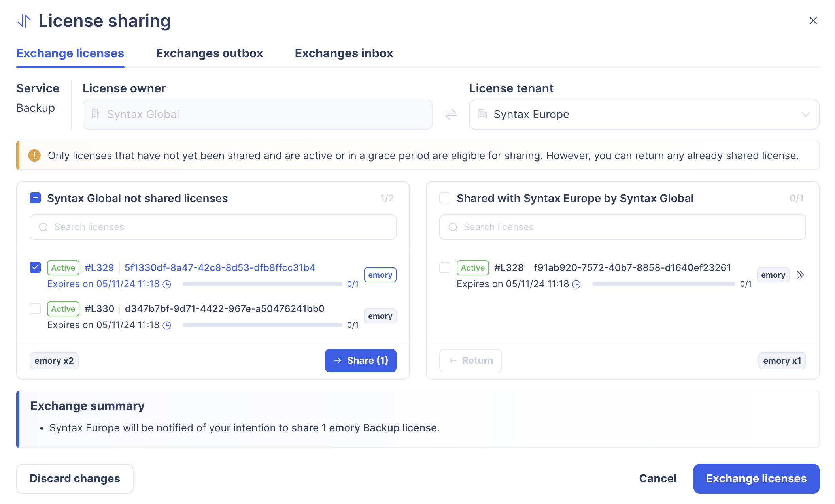Click the clock icon next to L328 expiry

(x=577, y=284)
